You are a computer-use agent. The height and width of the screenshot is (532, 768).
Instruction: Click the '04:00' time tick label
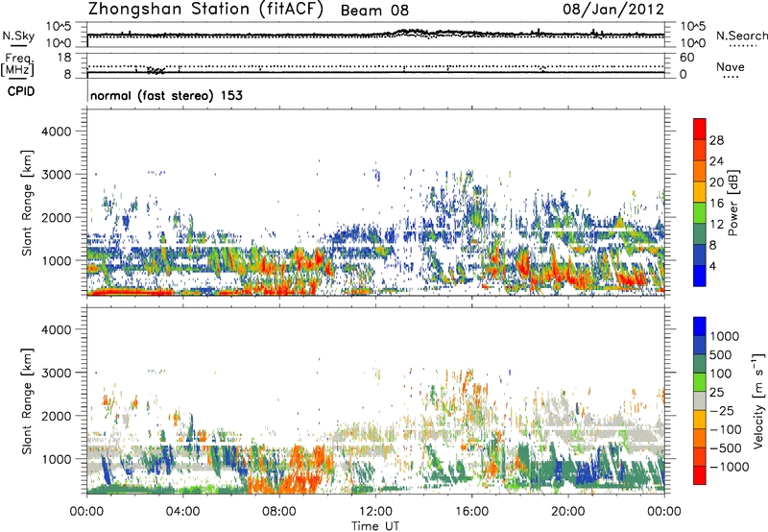coord(183,512)
